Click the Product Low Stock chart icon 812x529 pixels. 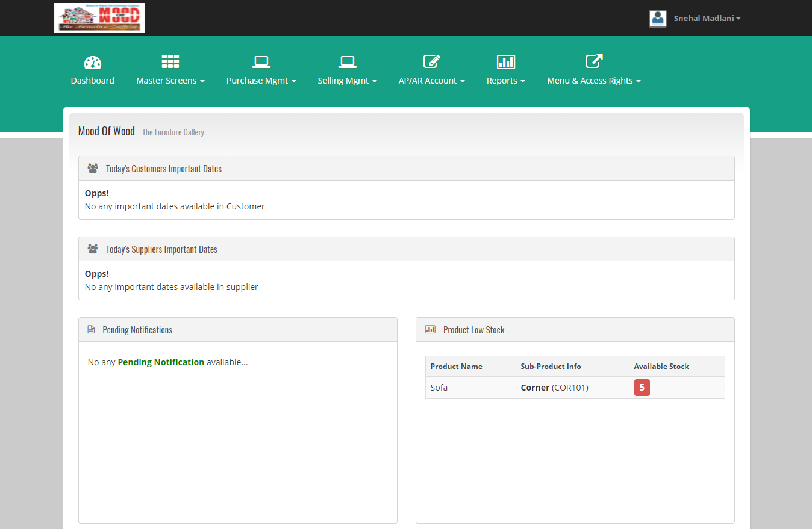[x=430, y=330]
